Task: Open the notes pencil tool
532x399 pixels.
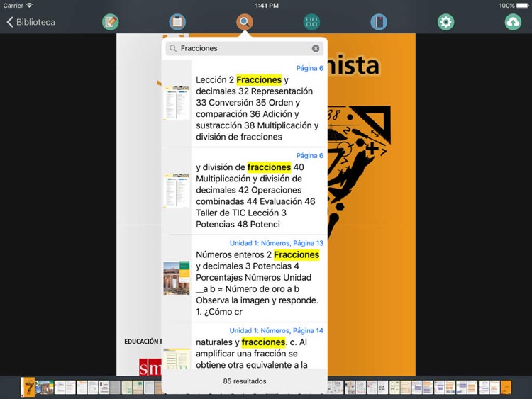Action: click(110, 22)
